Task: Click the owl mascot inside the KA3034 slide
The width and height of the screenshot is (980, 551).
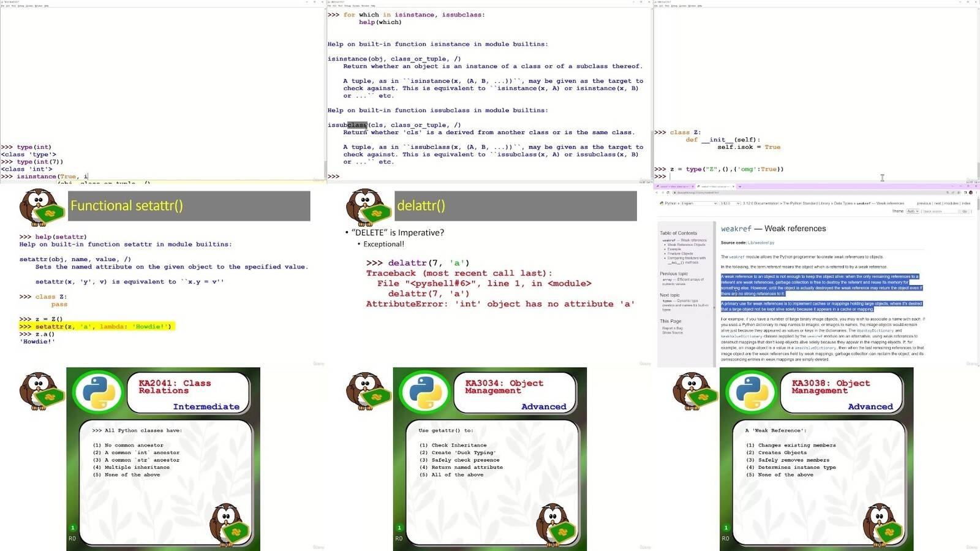Action: click(x=557, y=525)
